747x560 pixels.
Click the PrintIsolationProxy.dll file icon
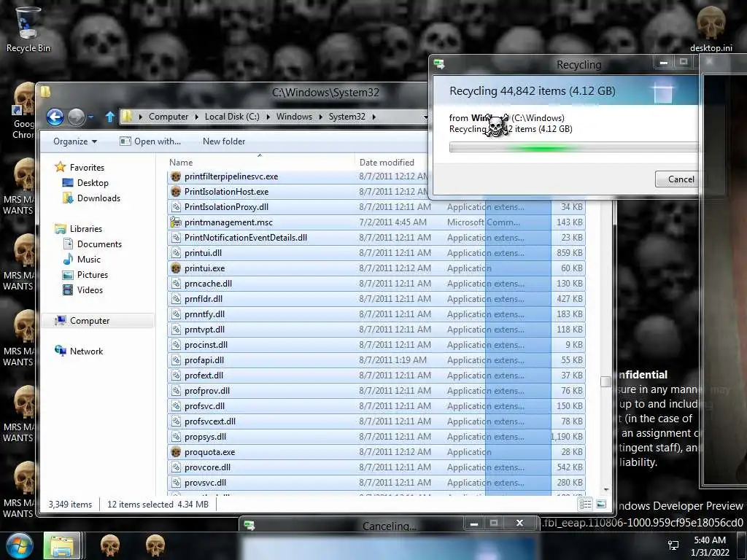pyautogui.click(x=176, y=207)
